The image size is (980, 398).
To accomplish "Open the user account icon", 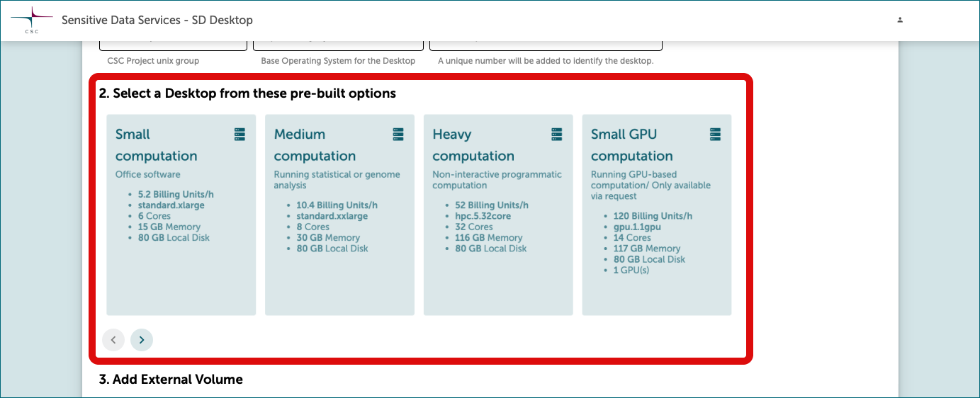I will point(900,20).
